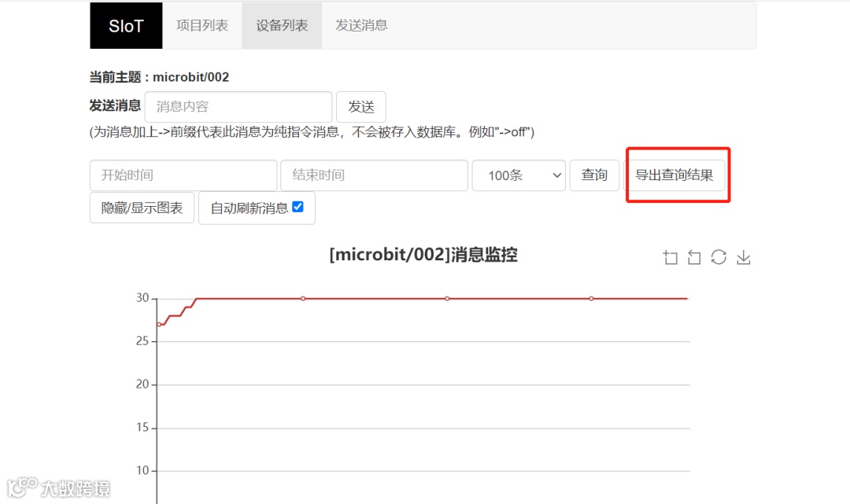Image resolution: width=850 pixels, height=504 pixels.
Task: Click the first data point near 27
Action: (x=159, y=324)
